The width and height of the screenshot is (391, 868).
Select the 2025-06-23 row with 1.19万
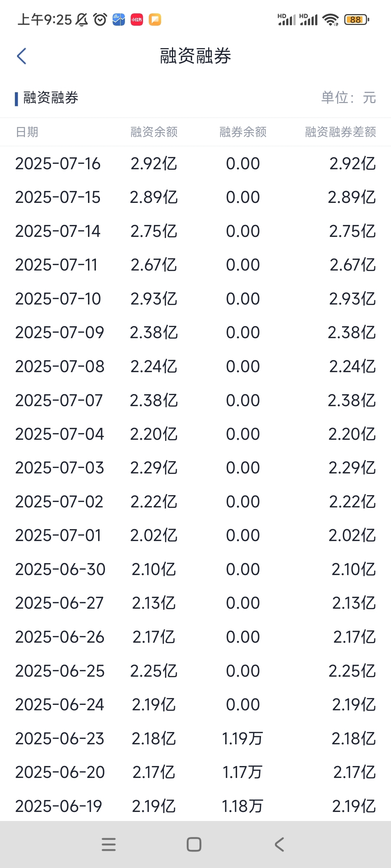pos(195,739)
